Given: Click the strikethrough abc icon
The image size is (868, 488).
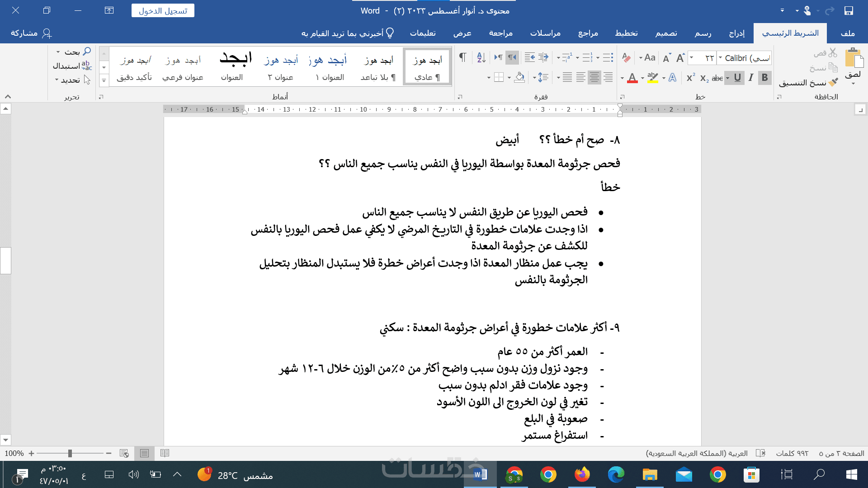Looking at the screenshot, I should (x=717, y=78).
